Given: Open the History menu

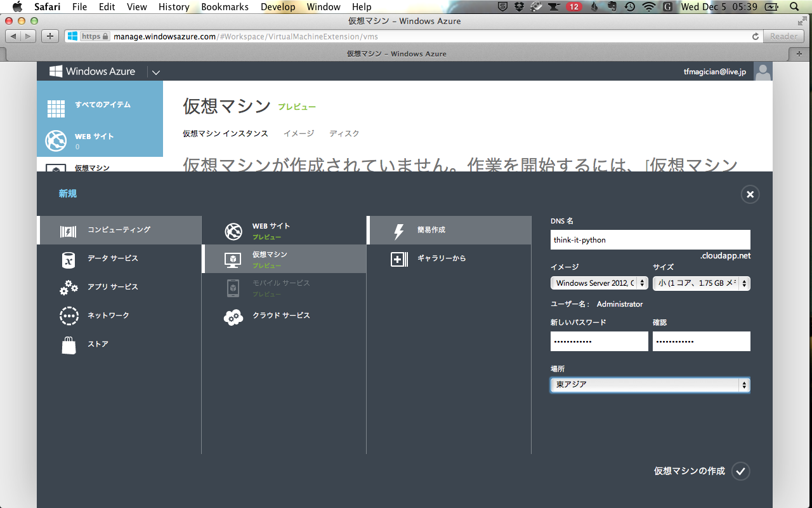Looking at the screenshot, I should click(x=174, y=7).
